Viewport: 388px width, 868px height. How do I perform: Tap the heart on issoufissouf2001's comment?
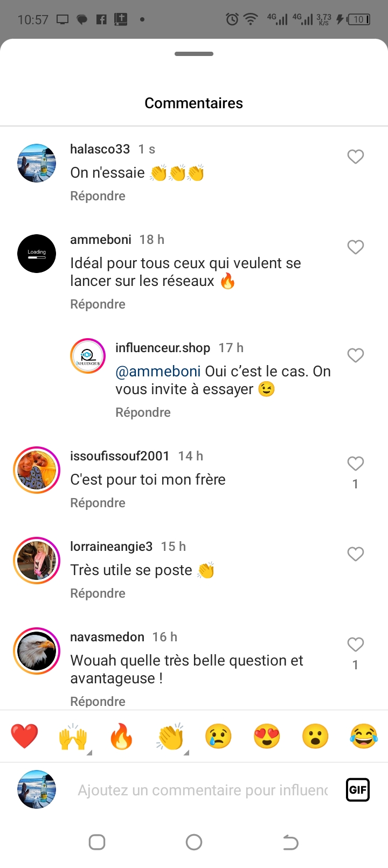pyautogui.click(x=355, y=464)
